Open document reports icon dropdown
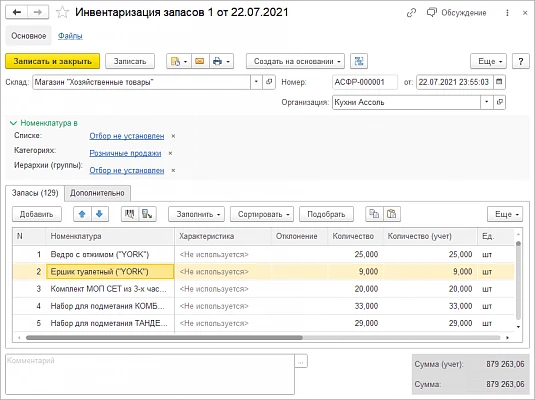The image size is (535, 400). (x=179, y=61)
